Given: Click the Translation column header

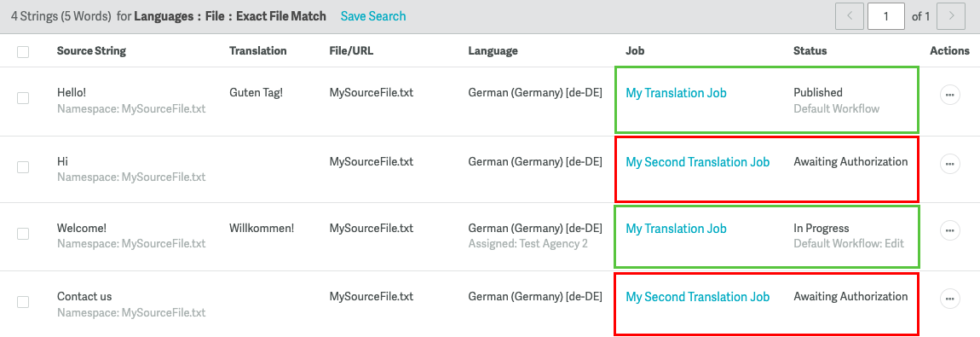Looking at the screenshot, I should coord(258,51).
